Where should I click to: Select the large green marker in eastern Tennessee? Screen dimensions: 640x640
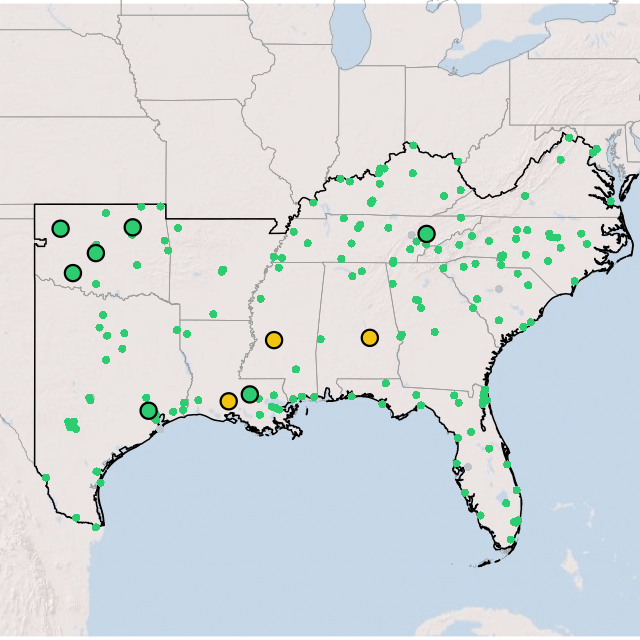(427, 234)
